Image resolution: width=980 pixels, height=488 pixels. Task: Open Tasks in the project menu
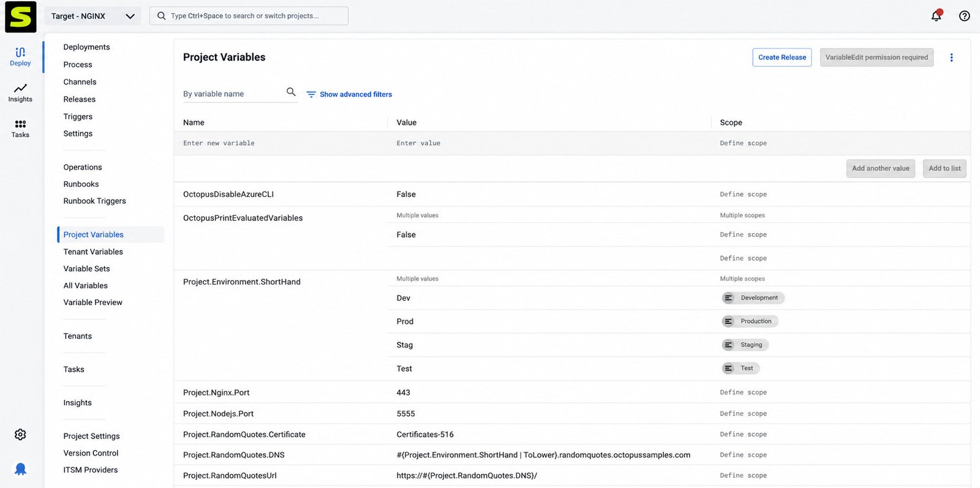click(x=73, y=369)
